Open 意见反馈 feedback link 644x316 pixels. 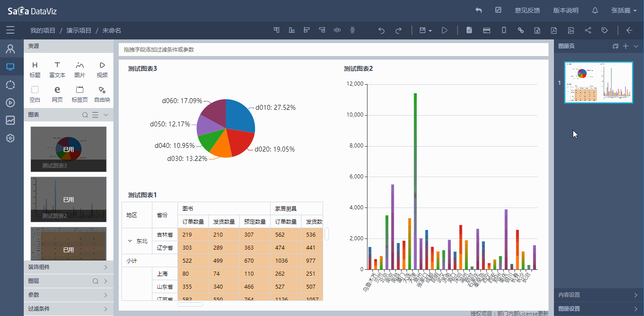pyautogui.click(x=527, y=10)
